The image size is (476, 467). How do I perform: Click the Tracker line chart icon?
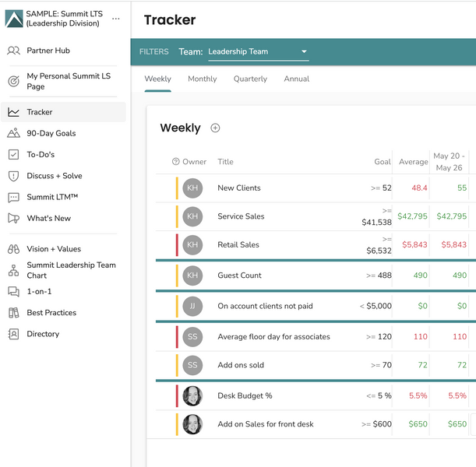14,112
